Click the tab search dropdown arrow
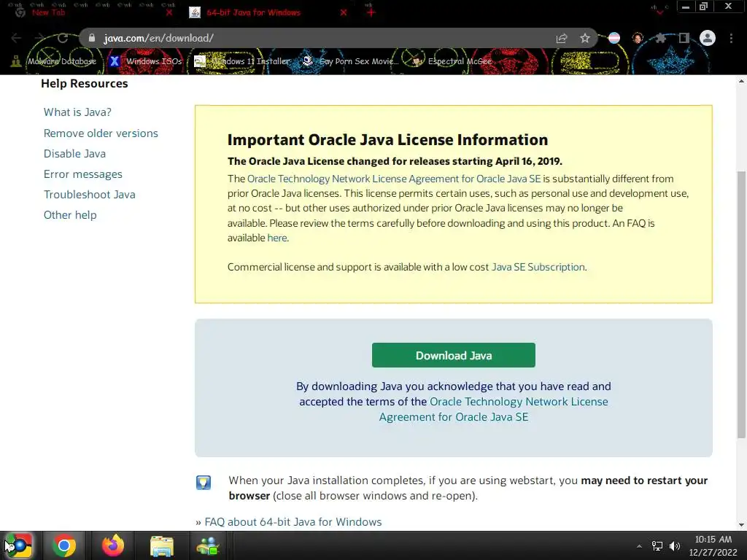747x560 pixels. (x=659, y=12)
